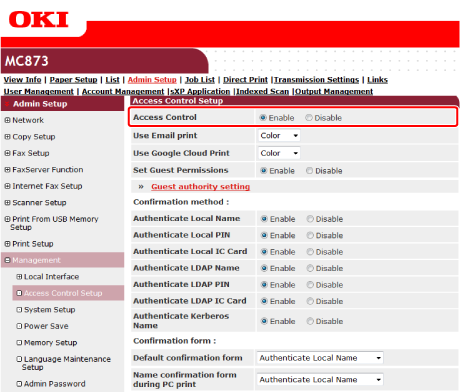Select Disable for Authenticate Local PIN
Image resolution: width=460 pixels, height=392 pixels.
[310, 235]
